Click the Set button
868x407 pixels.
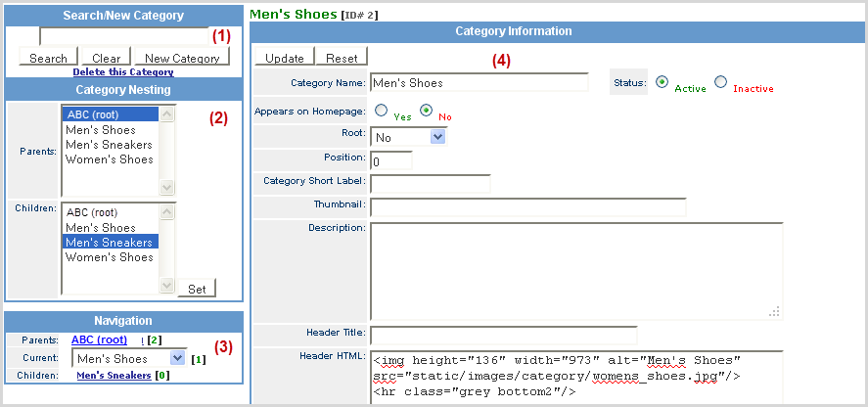197,289
